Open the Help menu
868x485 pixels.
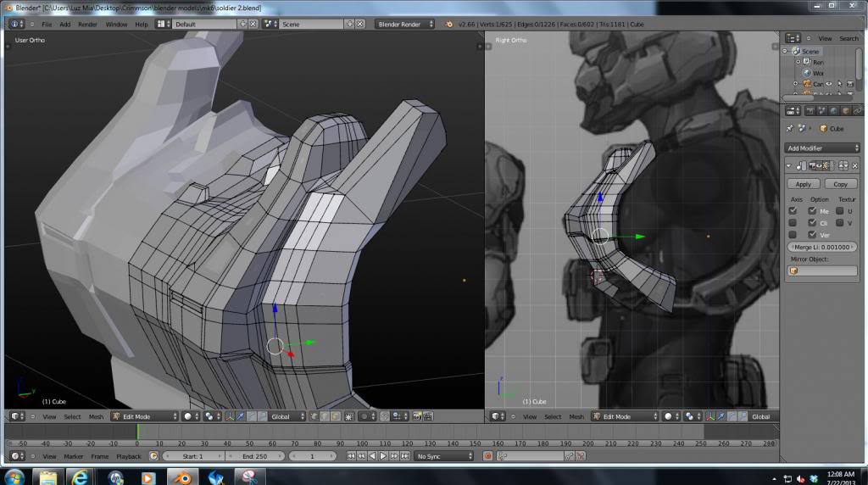pos(142,25)
